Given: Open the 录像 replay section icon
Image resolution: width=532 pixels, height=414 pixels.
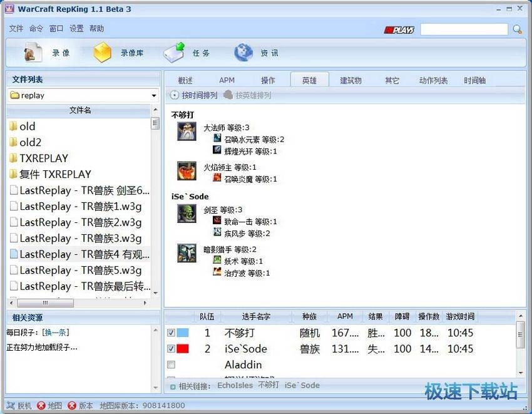Looking at the screenshot, I should pyautogui.click(x=33, y=53).
